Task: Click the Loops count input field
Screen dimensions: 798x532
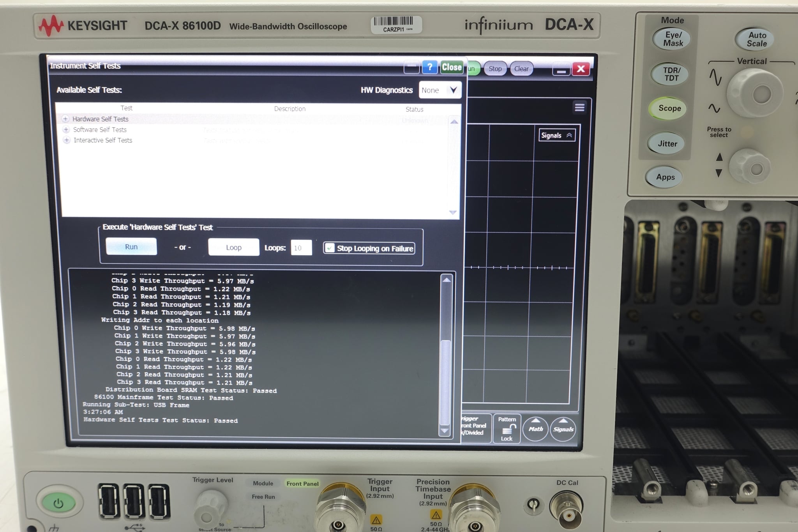Action: pyautogui.click(x=301, y=248)
